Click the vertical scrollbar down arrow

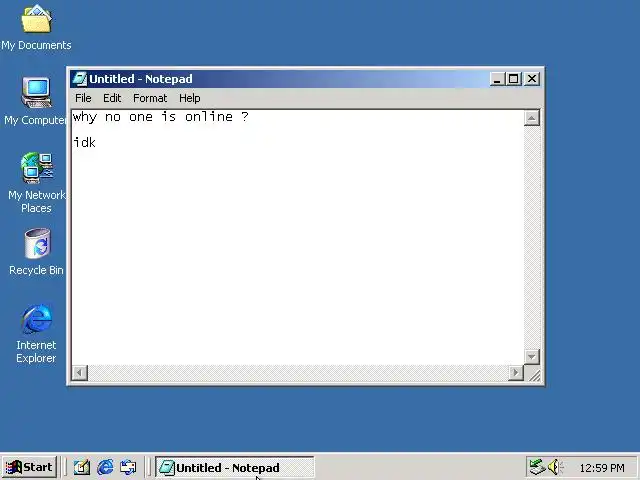pyautogui.click(x=531, y=357)
